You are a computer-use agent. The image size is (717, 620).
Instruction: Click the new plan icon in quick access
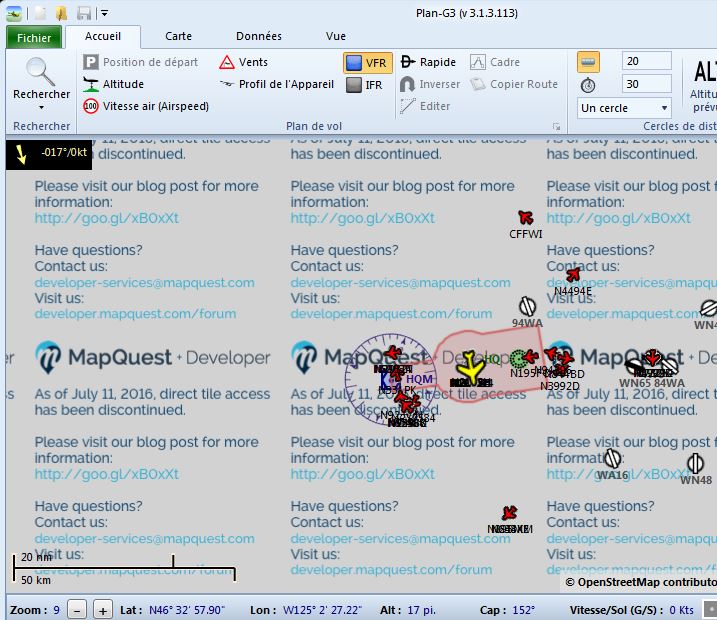pos(41,13)
